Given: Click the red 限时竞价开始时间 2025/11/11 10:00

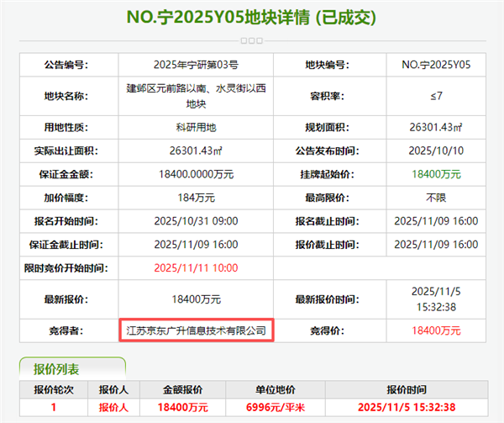Looking at the screenshot, I should point(196,267).
